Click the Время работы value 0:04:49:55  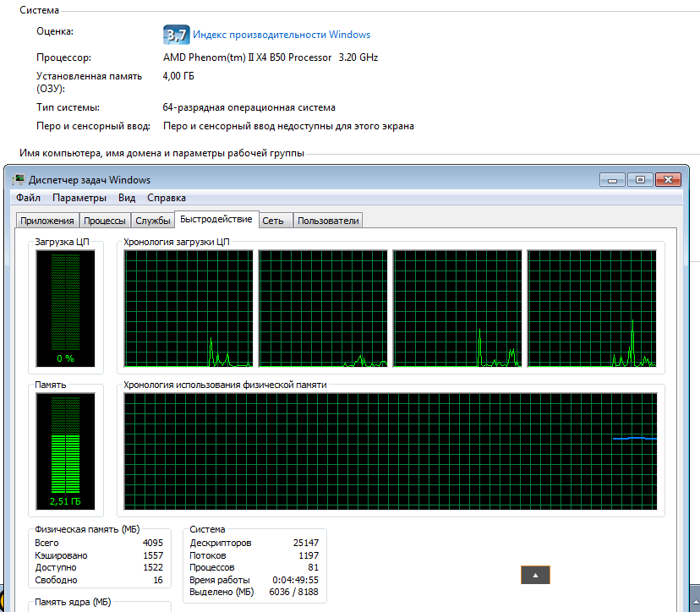pyautogui.click(x=296, y=580)
